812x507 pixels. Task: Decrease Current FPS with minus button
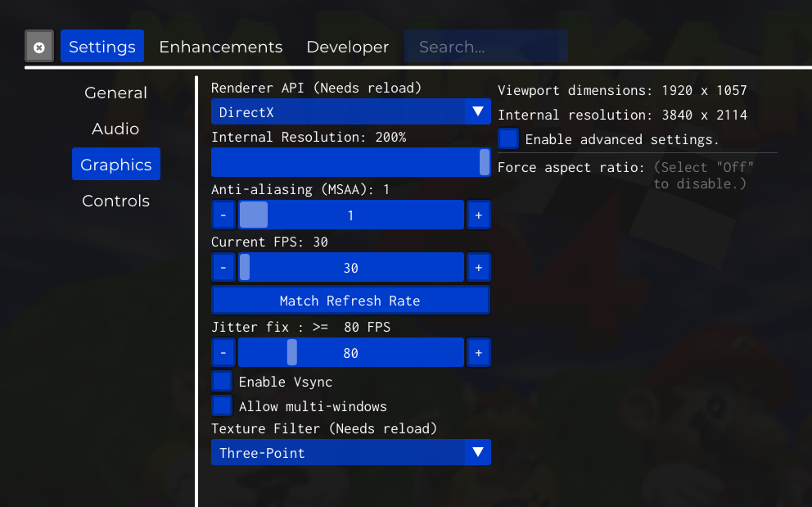223,268
